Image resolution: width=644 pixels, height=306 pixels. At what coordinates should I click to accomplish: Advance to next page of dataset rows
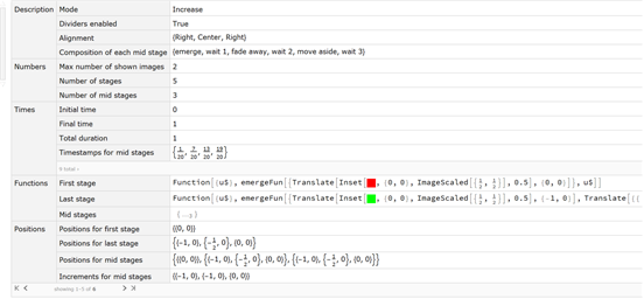(x=125, y=288)
